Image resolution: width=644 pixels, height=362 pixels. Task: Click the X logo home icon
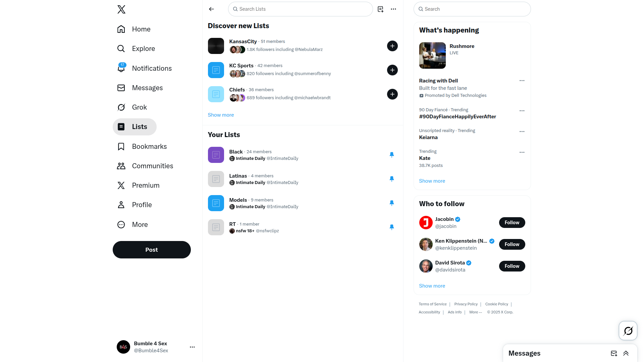click(x=121, y=9)
